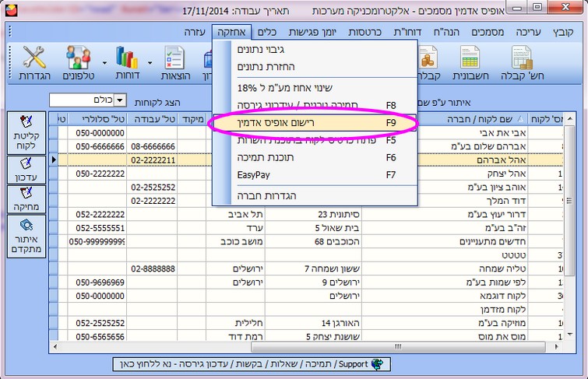
Task: Select גיבוי נתונים backup data
Action: pyautogui.click(x=315, y=50)
